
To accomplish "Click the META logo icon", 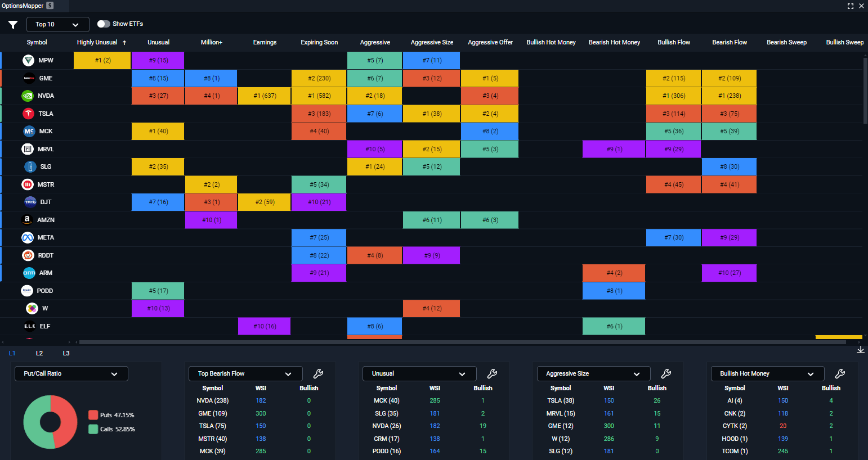I will 28,237.
